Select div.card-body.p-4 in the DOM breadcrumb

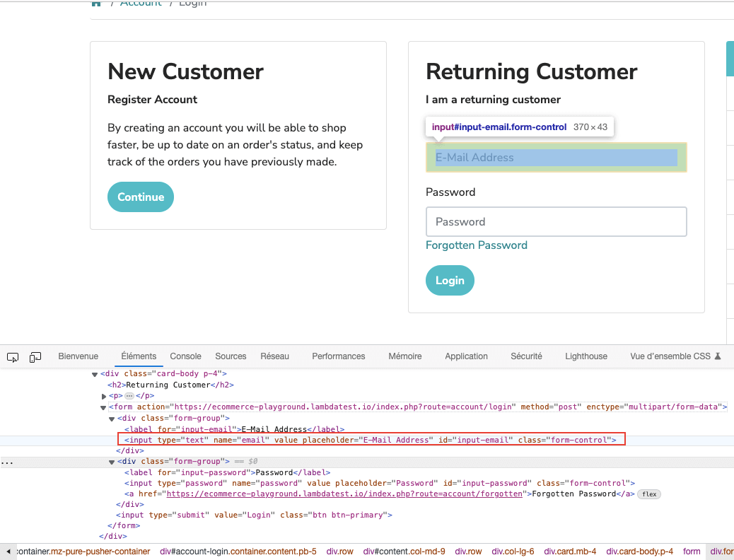click(x=639, y=552)
